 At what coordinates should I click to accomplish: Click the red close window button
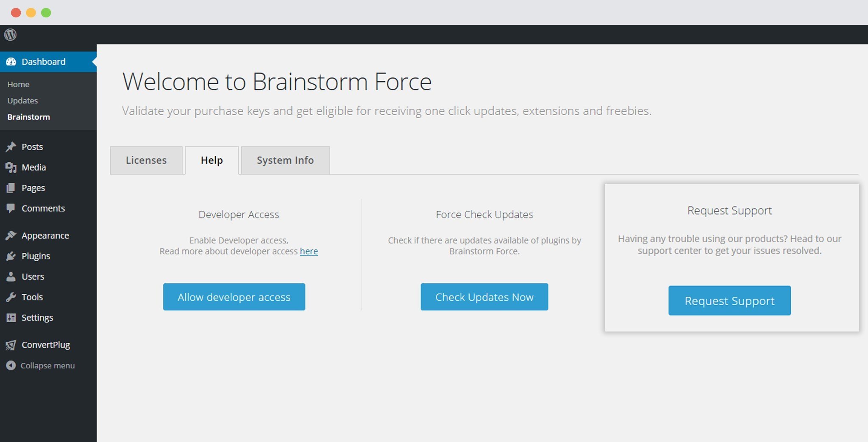(16, 13)
